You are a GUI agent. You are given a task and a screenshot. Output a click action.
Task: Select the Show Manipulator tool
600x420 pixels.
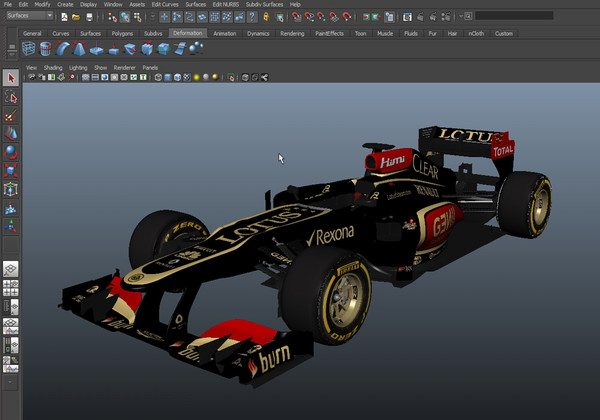point(11,226)
